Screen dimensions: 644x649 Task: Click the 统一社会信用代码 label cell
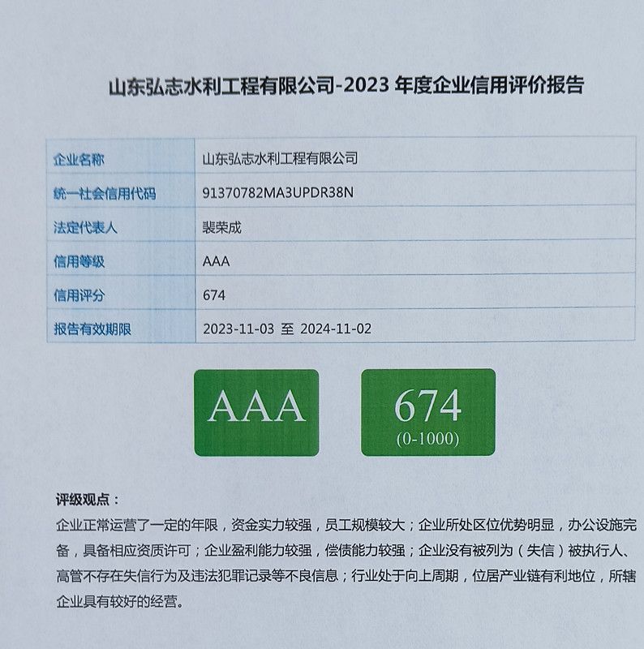click(121, 189)
